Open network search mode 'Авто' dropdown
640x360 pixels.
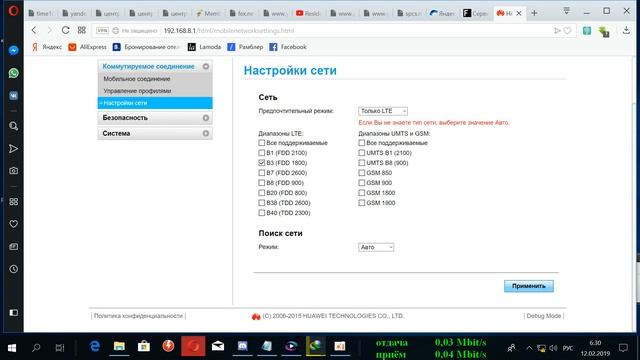(x=376, y=247)
